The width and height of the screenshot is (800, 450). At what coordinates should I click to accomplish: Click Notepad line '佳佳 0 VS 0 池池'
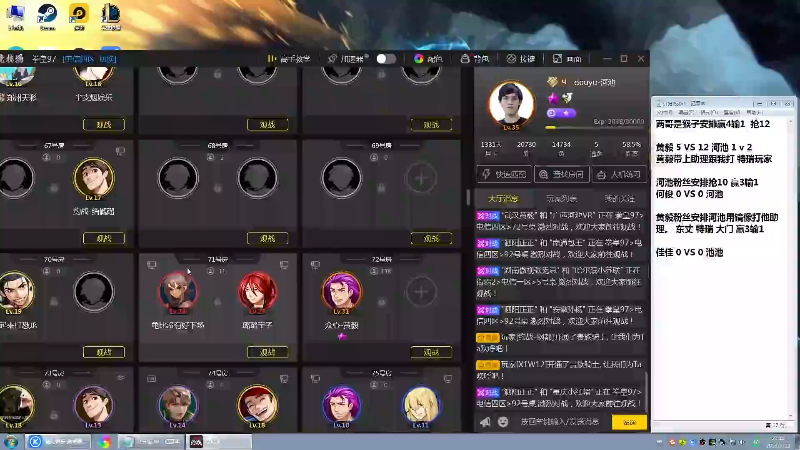[689, 252]
